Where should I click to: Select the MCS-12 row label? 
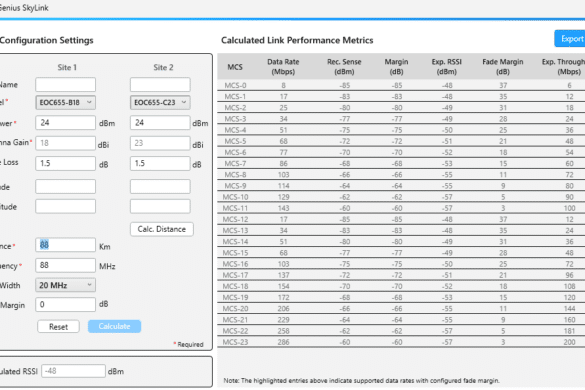coord(235,219)
